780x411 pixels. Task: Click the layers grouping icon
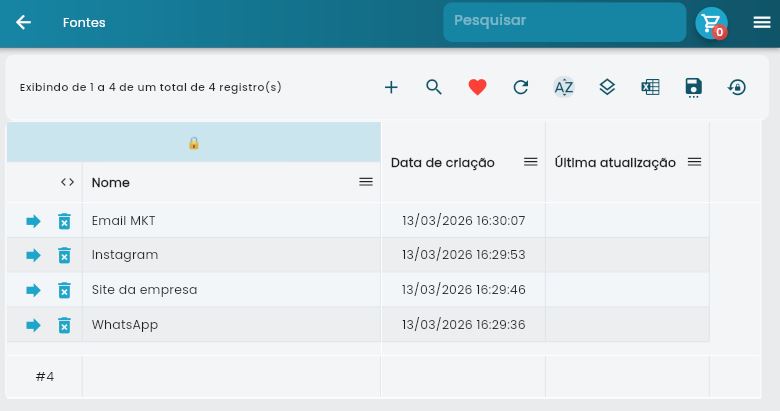pyautogui.click(x=607, y=87)
